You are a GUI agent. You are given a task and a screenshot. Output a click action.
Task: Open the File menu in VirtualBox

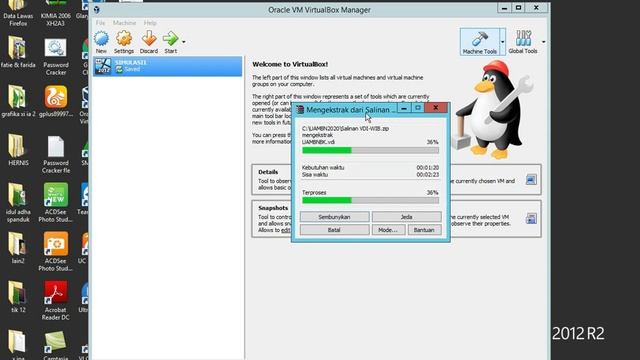100,23
